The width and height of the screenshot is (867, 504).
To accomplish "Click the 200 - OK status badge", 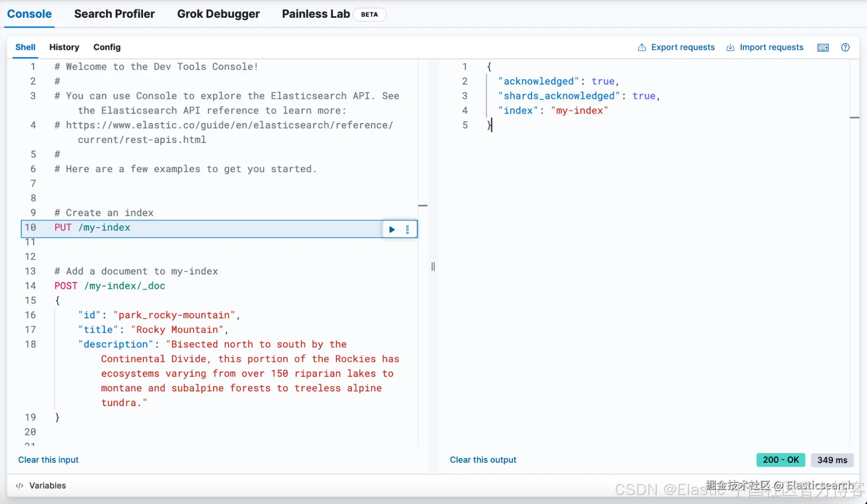I will pos(780,460).
